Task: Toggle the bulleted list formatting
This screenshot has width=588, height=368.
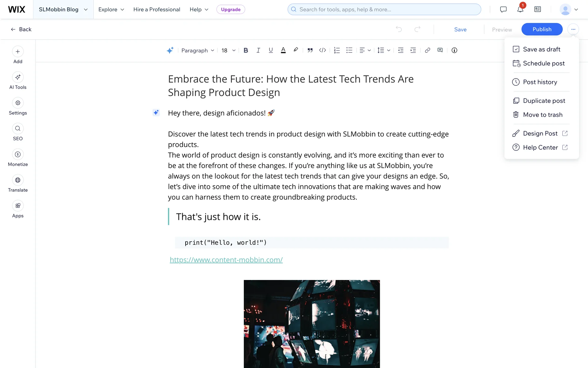Action: [x=349, y=50]
